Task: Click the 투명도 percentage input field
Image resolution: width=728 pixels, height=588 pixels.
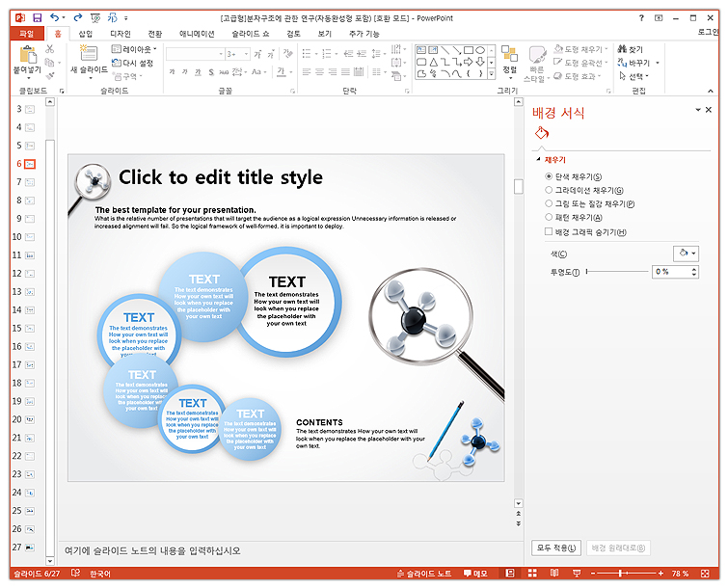Action: [x=671, y=272]
